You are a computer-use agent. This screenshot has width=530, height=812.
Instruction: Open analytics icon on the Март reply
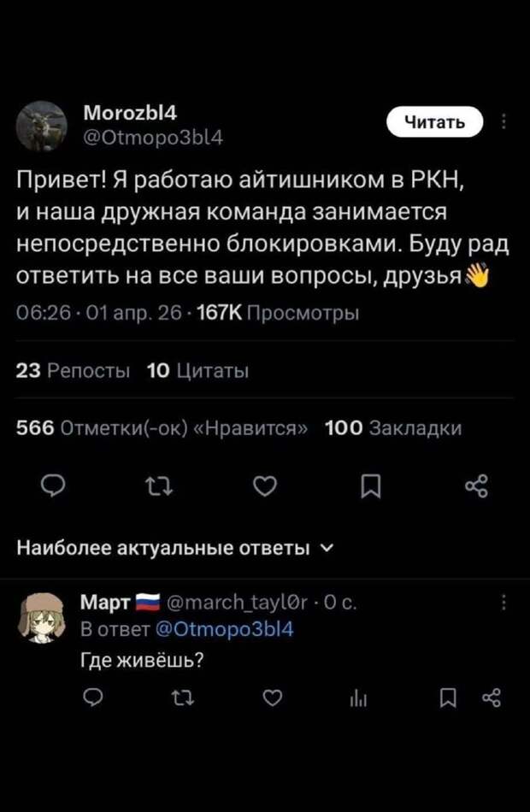[x=359, y=698]
